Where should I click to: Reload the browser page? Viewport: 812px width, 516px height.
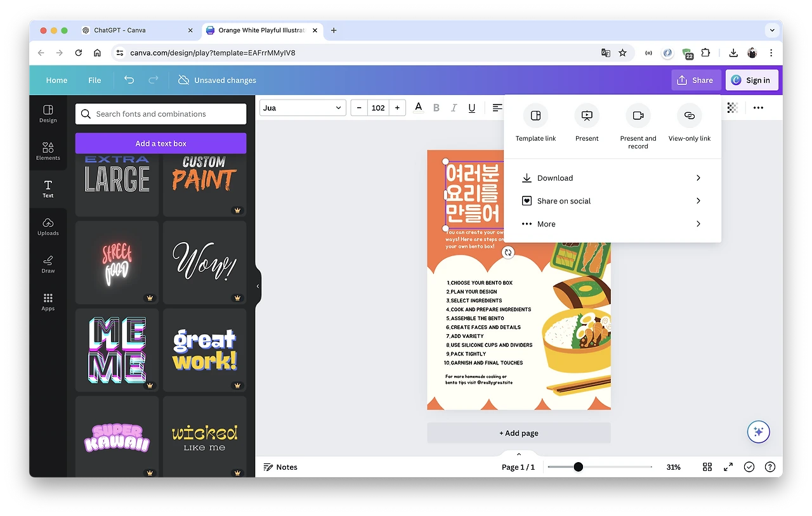tap(78, 53)
